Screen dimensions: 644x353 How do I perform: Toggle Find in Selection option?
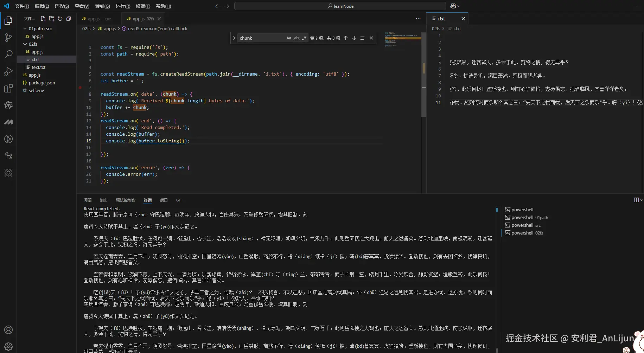coord(363,38)
